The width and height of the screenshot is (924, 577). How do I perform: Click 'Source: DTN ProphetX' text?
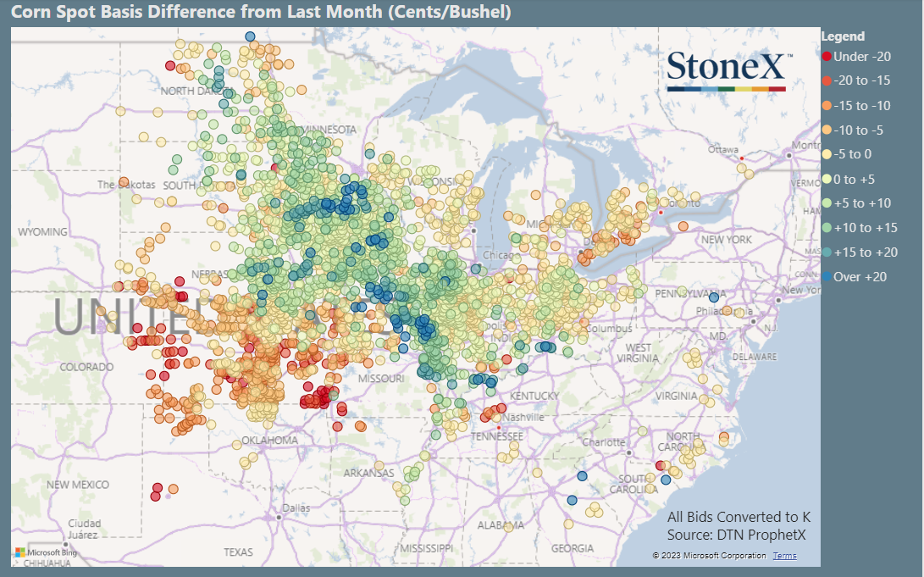pyautogui.click(x=736, y=535)
